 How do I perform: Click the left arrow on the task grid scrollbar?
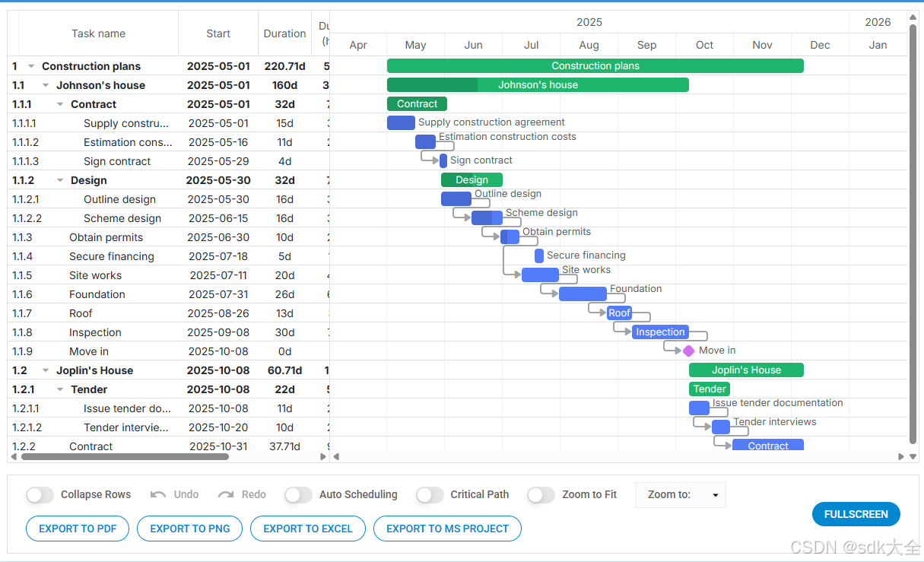coord(13,456)
